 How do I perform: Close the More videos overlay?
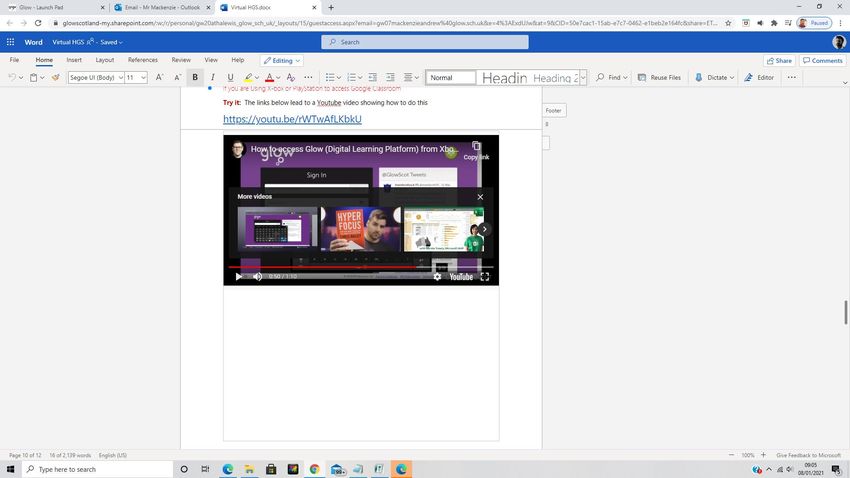[480, 197]
